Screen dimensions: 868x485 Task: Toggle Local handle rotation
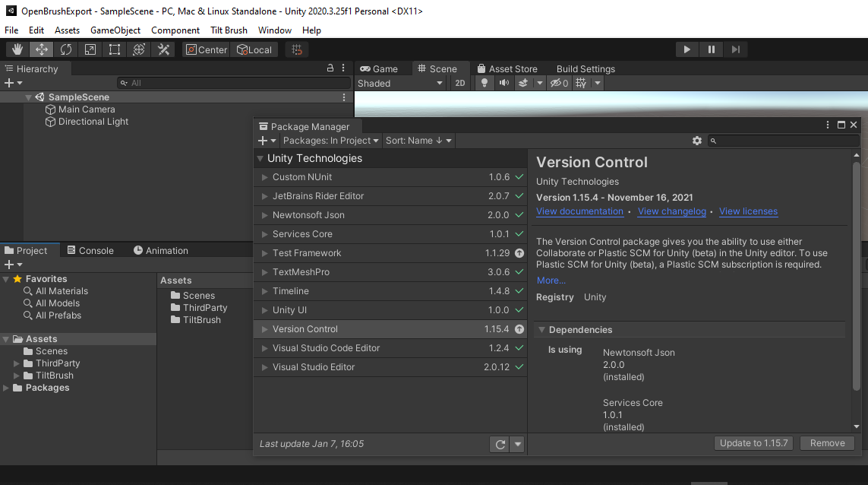coord(254,49)
